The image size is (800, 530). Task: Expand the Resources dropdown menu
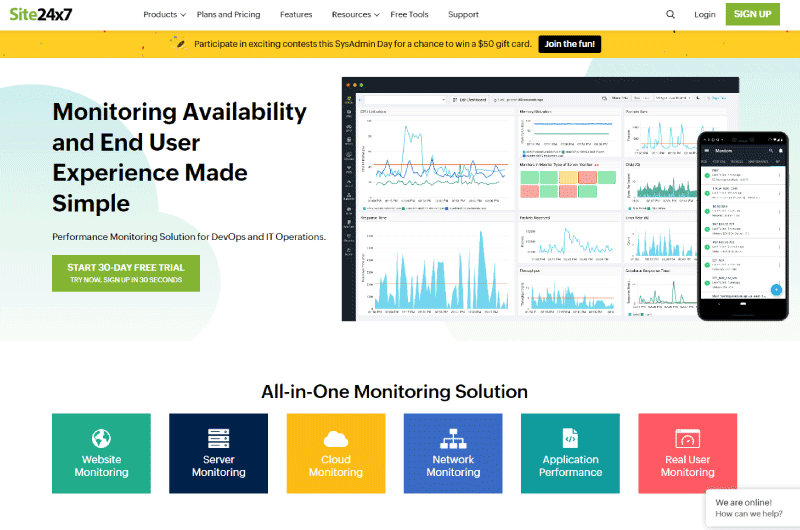[356, 14]
